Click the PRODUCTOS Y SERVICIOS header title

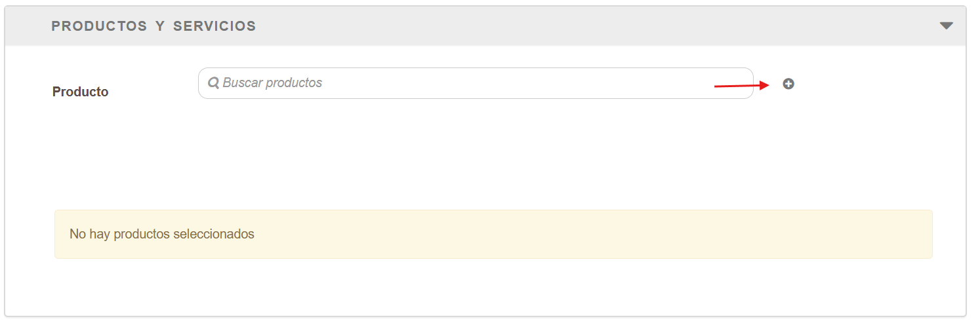pyautogui.click(x=153, y=26)
